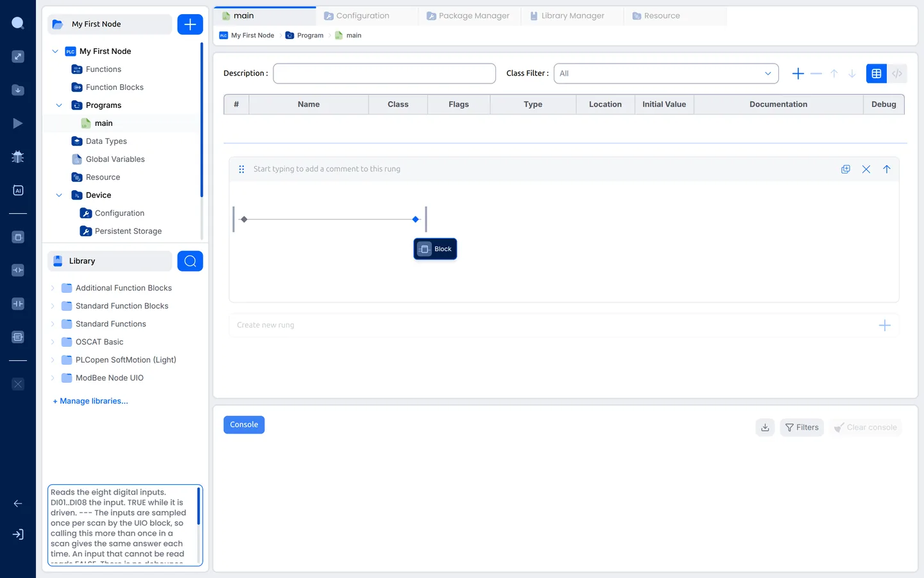Collapse the Programs tree node
Viewport: 924px width, 578px height.
coord(59,105)
